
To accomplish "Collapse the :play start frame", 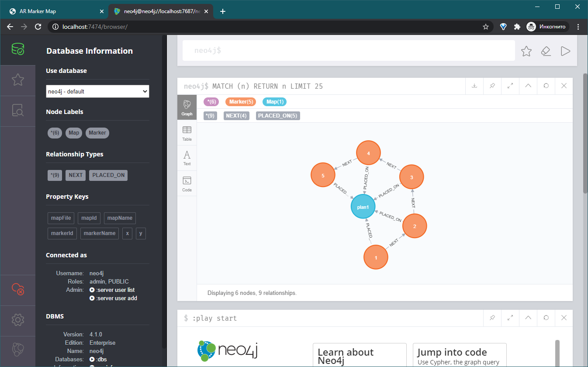I will click(528, 318).
